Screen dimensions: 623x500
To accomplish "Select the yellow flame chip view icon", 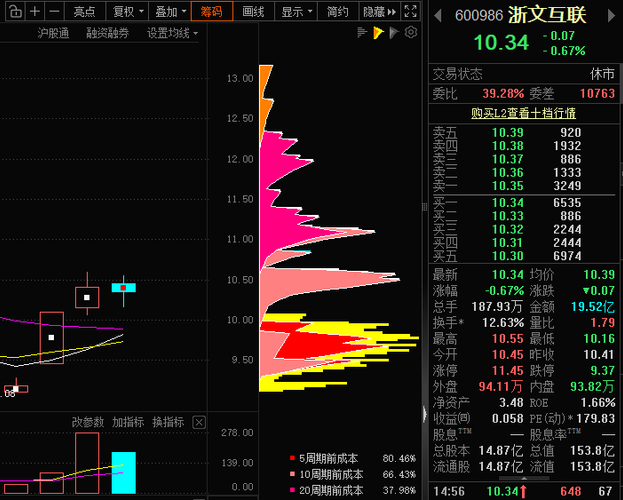I will 378,33.
